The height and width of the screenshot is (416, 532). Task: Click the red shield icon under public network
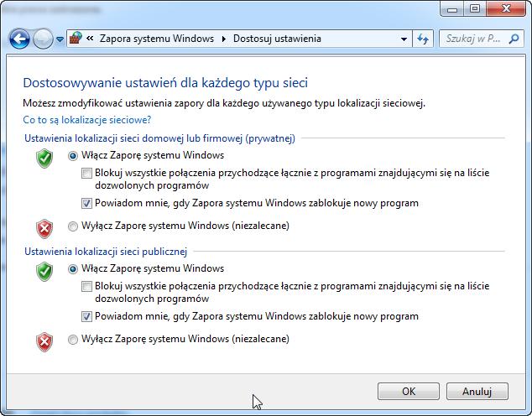(x=44, y=342)
